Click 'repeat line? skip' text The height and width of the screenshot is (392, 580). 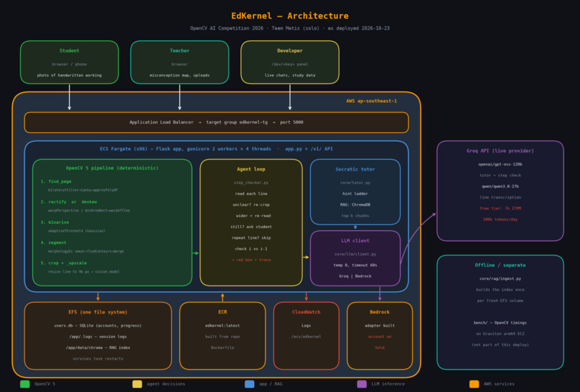(251, 238)
